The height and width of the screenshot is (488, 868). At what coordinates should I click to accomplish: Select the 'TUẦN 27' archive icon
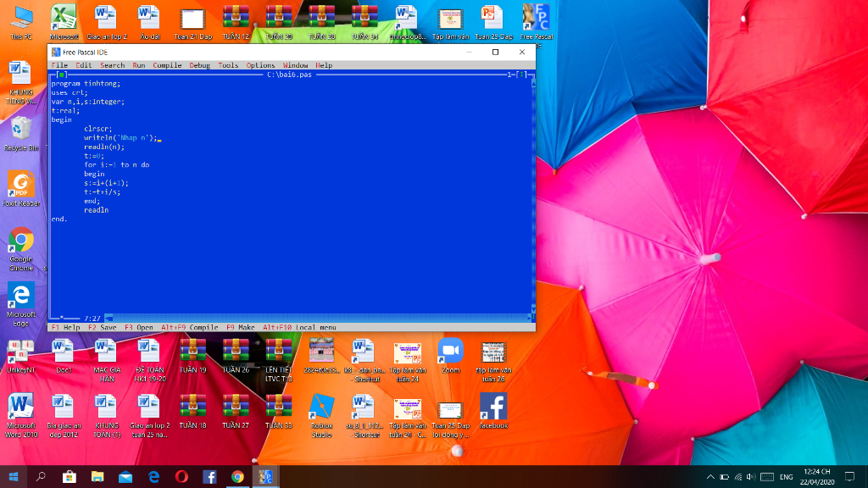tap(236, 411)
